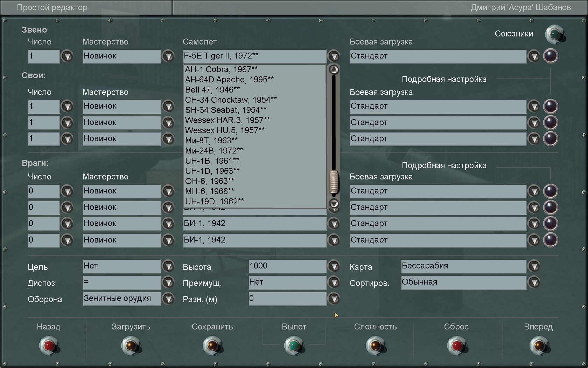The height and width of the screenshot is (368, 588).
Task: Open Мастерство dropdown in Звено row
Action: [x=168, y=56]
